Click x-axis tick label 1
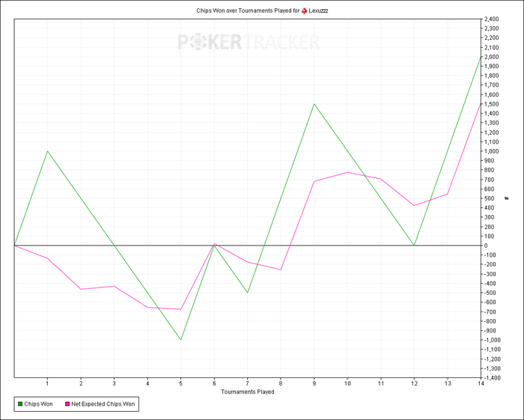 [47, 383]
